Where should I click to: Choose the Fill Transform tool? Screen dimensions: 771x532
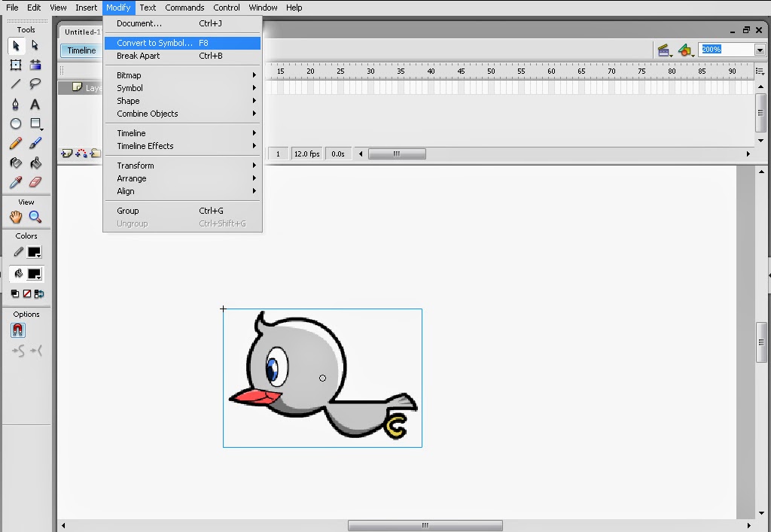pos(35,65)
